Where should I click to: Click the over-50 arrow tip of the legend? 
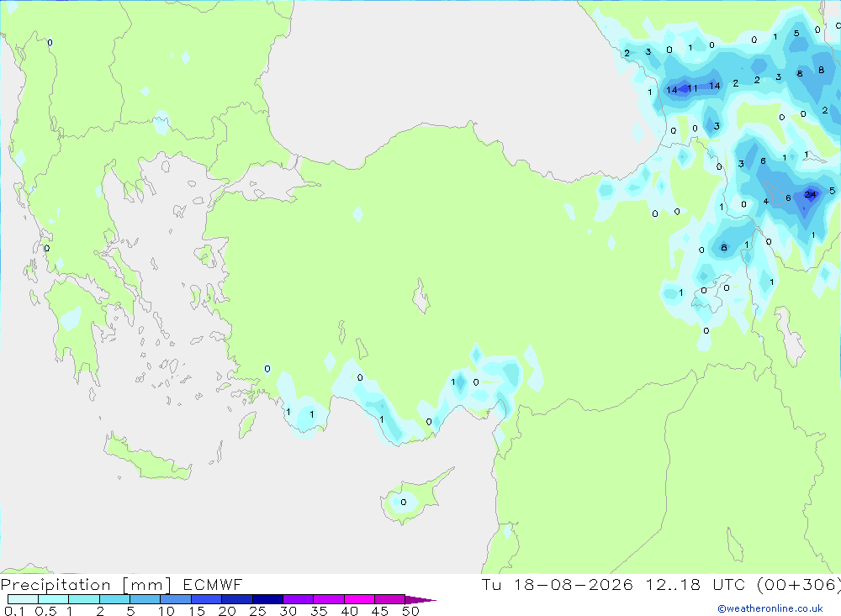[420, 599]
